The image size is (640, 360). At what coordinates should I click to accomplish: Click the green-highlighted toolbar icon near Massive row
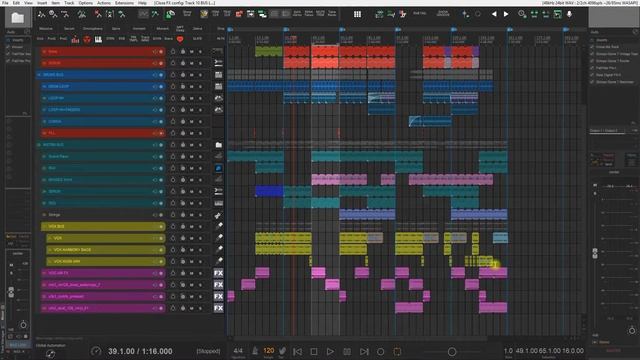[x=169, y=15]
